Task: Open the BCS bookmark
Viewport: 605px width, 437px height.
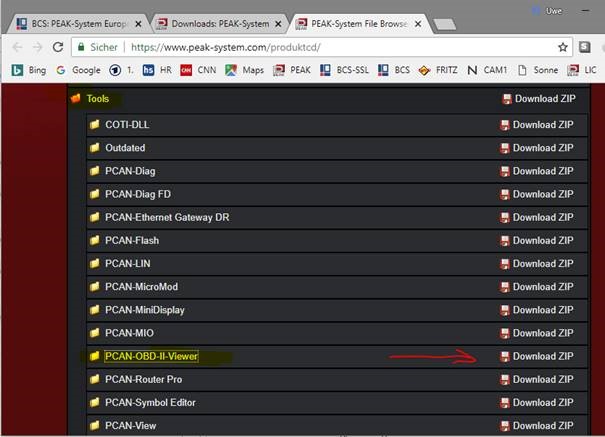Action: [x=394, y=70]
